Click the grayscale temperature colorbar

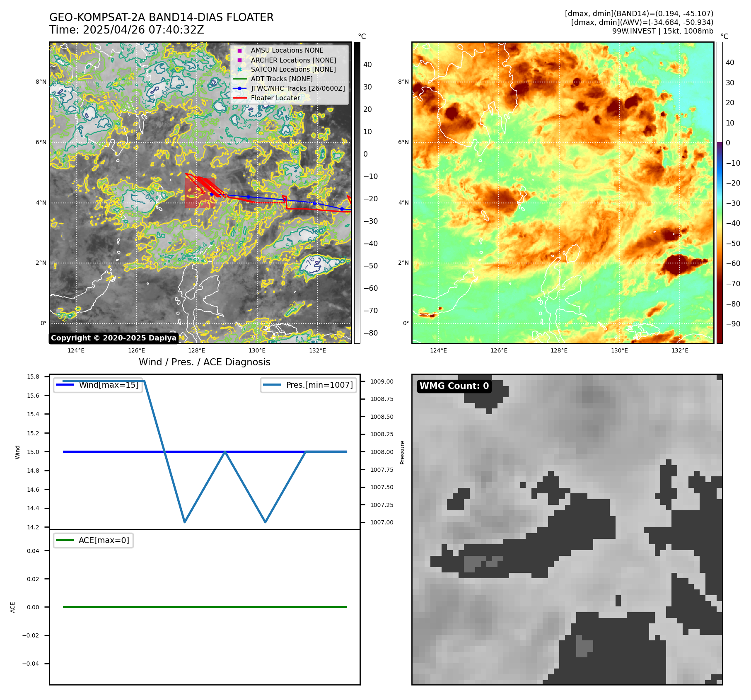[357, 193]
